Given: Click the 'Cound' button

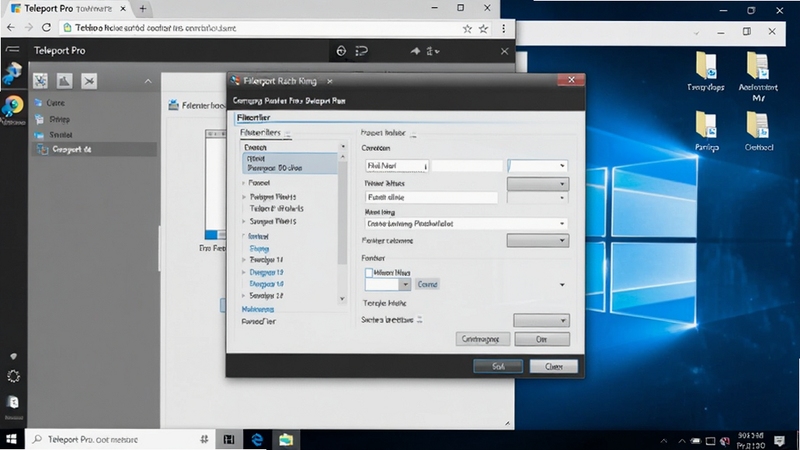Looking at the screenshot, I should 427,284.
